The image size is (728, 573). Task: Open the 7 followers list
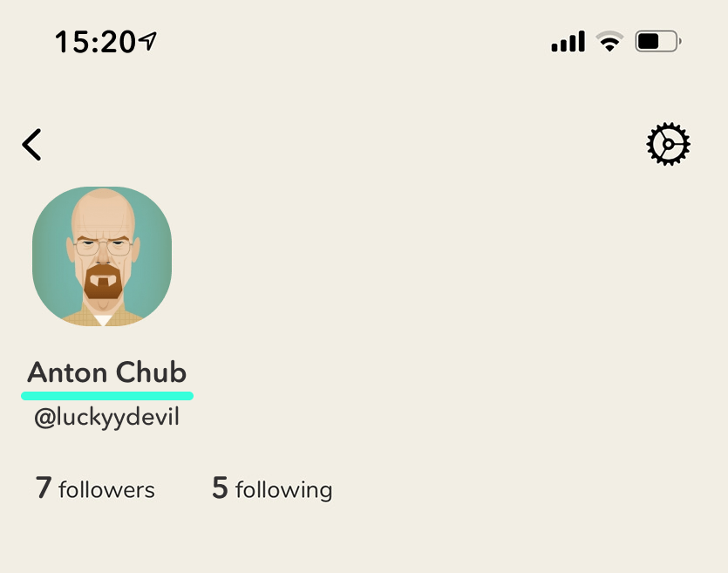point(95,488)
